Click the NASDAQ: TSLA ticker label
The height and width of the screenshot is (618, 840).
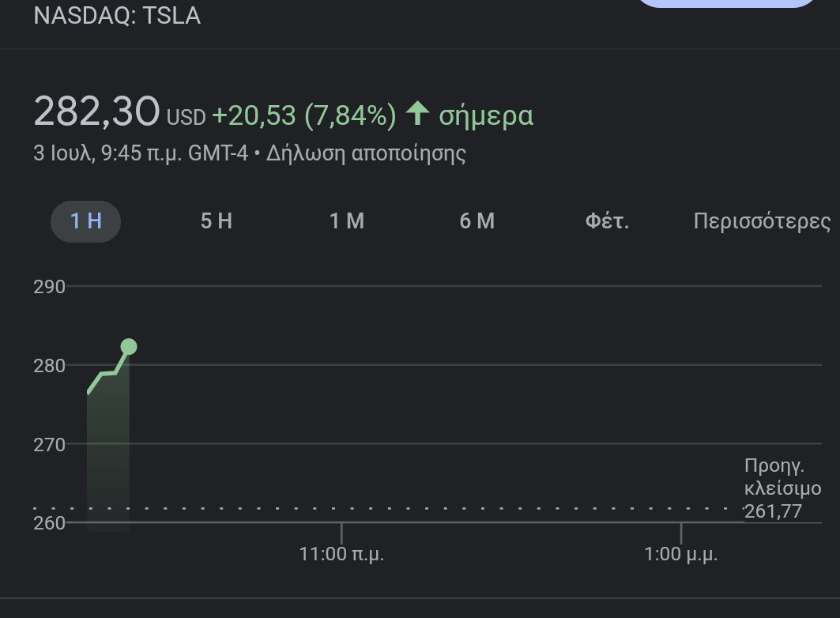pyautogui.click(x=117, y=16)
